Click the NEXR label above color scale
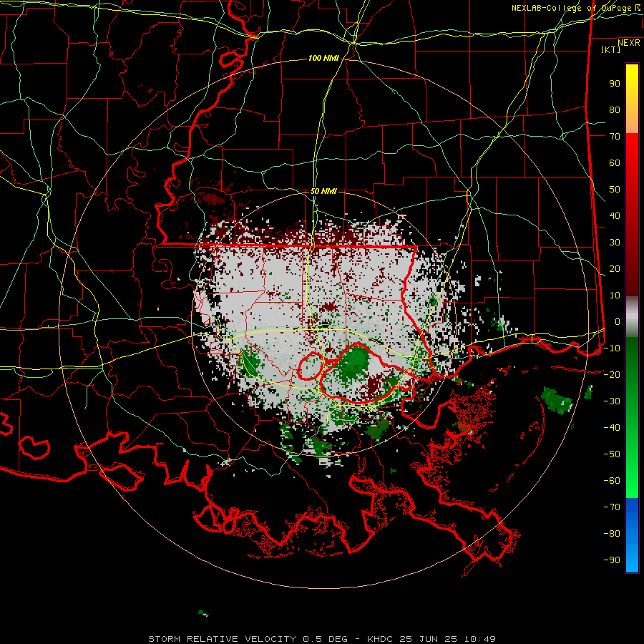The width and height of the screenshot is (644, 644). (x=629, y=43)
